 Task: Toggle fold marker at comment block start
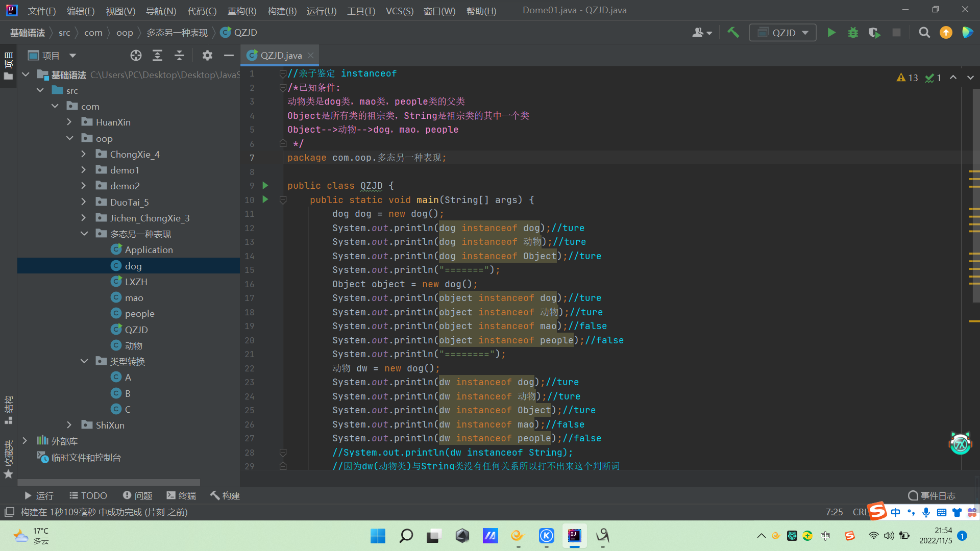(x=283, y=88)
